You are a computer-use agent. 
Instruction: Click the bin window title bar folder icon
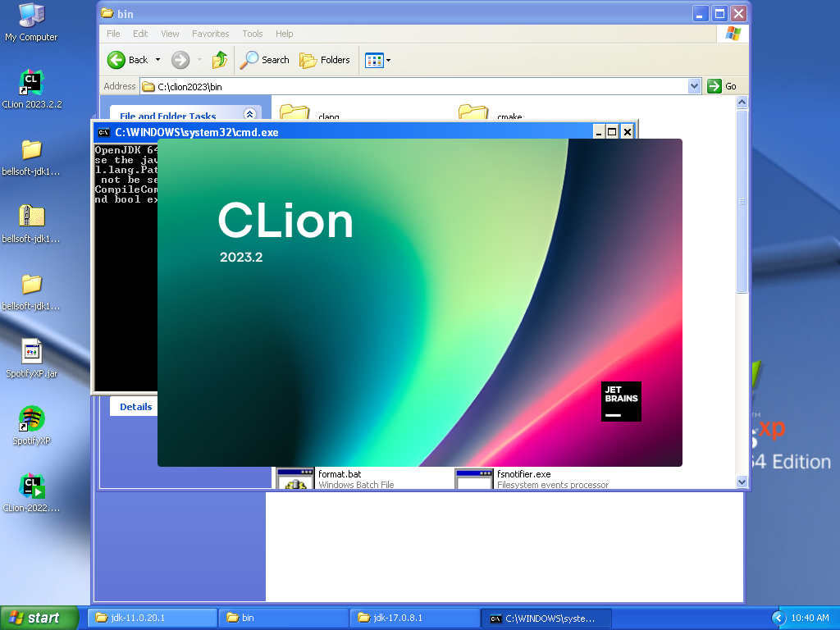107,13
